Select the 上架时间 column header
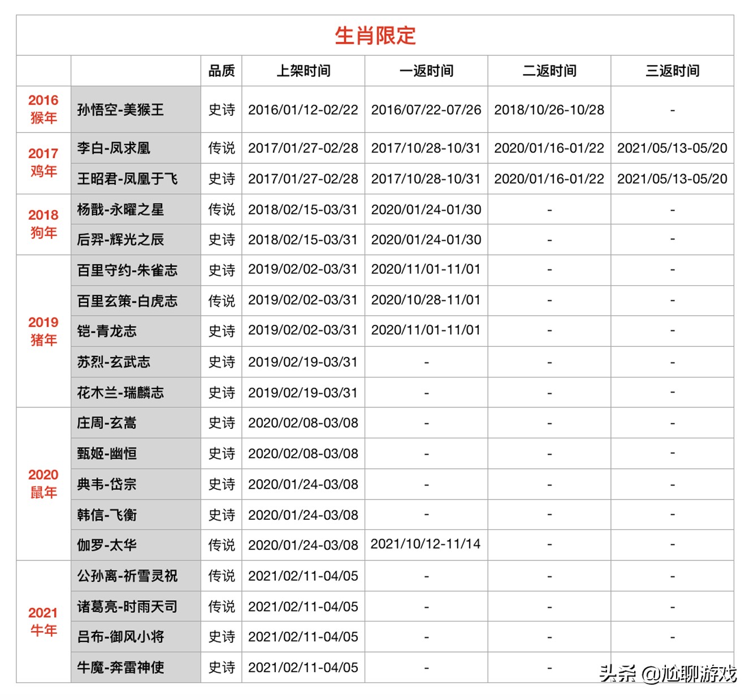 (x=304, y=71)
